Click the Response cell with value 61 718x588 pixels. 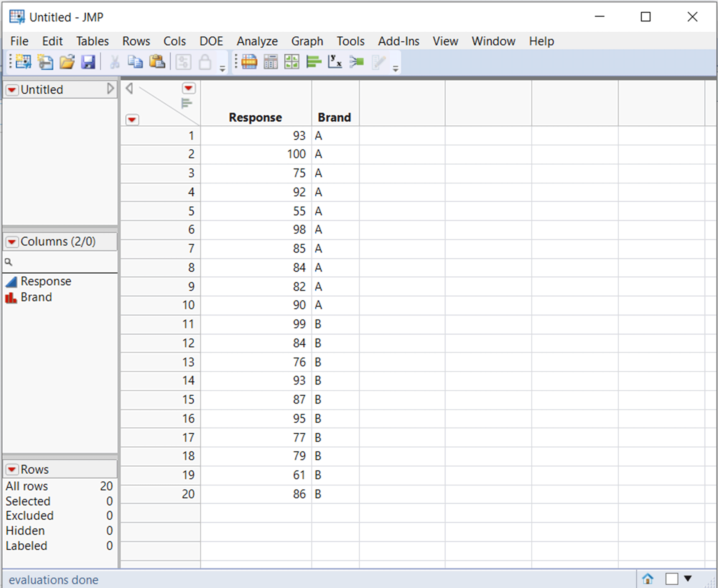point(256,475)
